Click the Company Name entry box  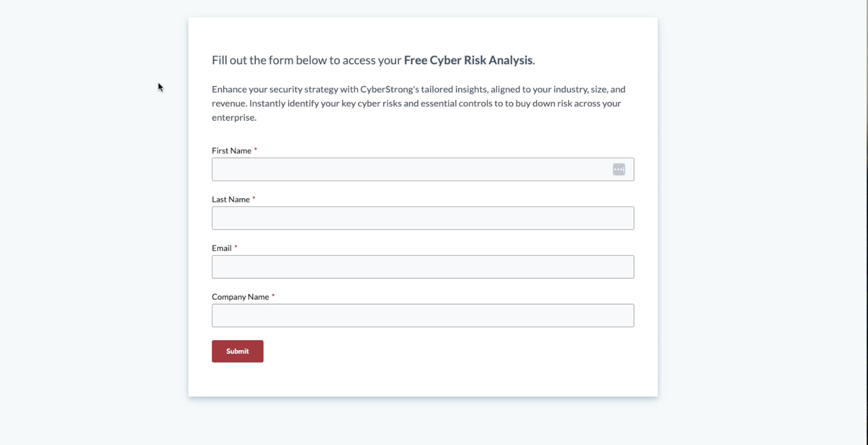(423, 315)
